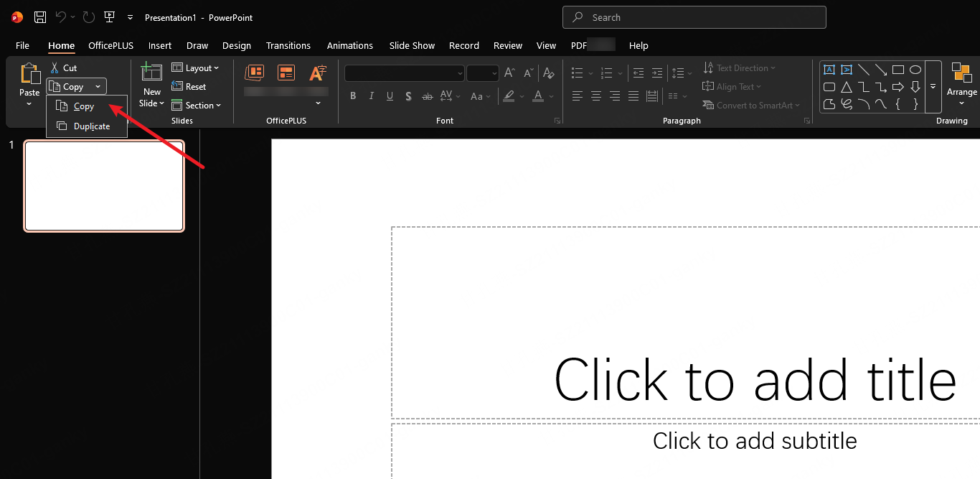Select the Left Brace shape
Image resolution: width=980 pixels, height=479 pixels.
[898, 104]
